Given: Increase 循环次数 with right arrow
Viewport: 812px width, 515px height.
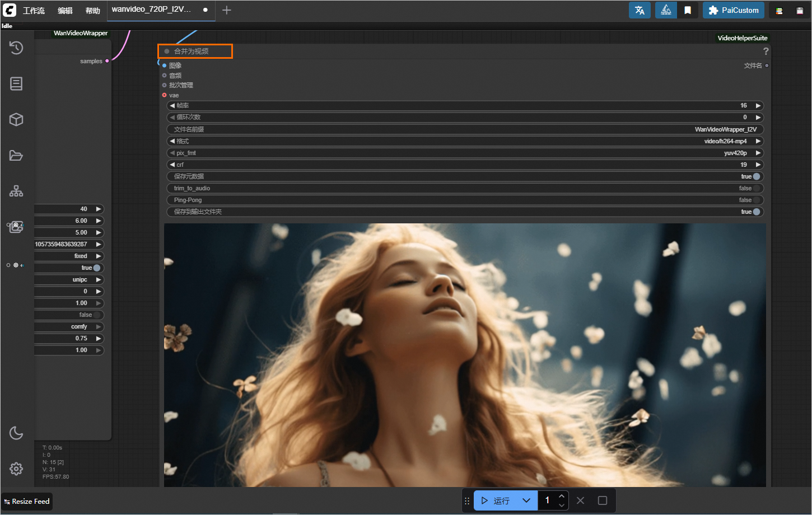Looking at the screenshot, I should click(x=758, y=117).
